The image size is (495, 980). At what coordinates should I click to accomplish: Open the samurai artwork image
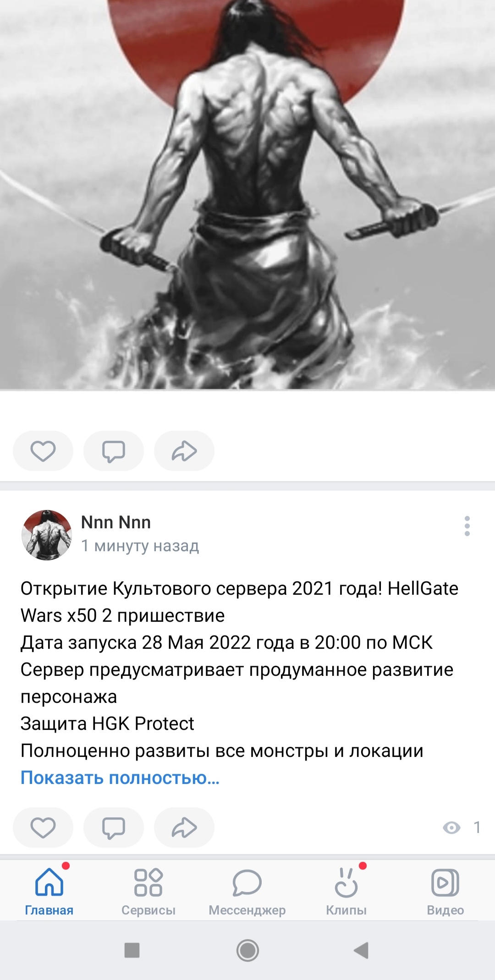coord(247,194)
